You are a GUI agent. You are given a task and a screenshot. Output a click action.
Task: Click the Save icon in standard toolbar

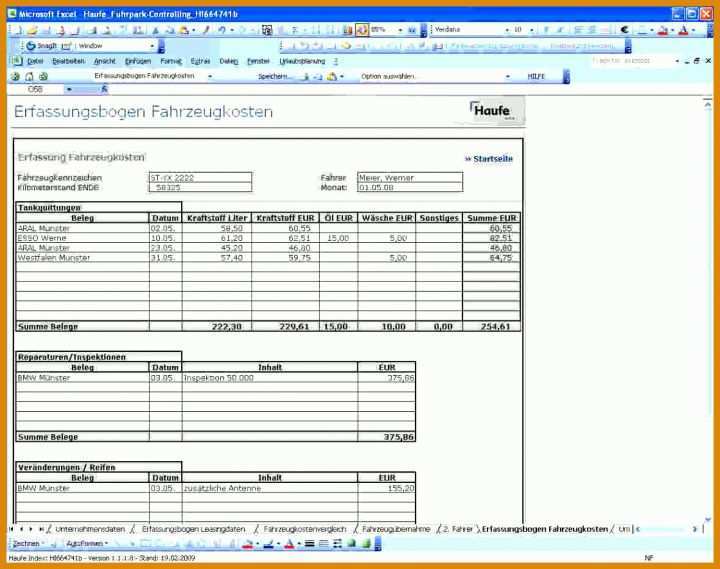[46, 31]
